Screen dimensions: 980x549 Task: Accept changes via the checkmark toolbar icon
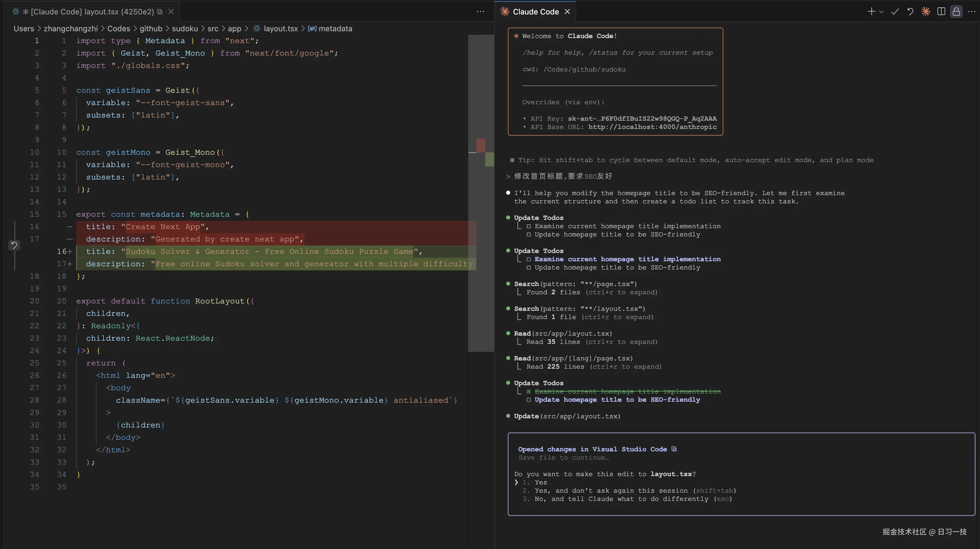tap(895, 12)
